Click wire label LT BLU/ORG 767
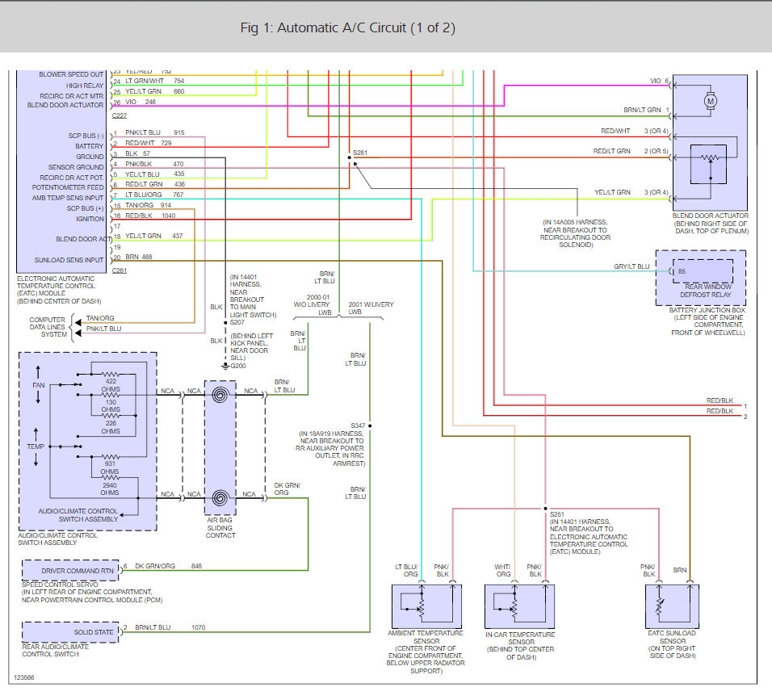Screen dimensions: 772x700 click(154, 195)
